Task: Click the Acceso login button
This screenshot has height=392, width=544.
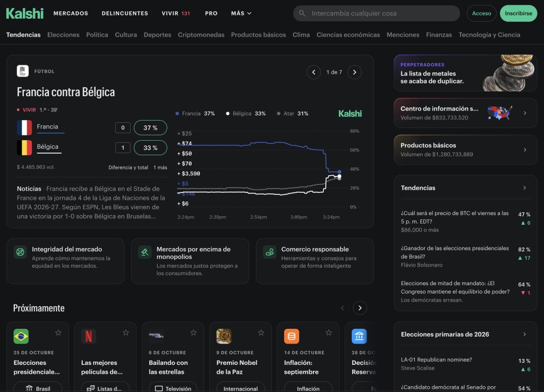Action: (x=481, y=13)
